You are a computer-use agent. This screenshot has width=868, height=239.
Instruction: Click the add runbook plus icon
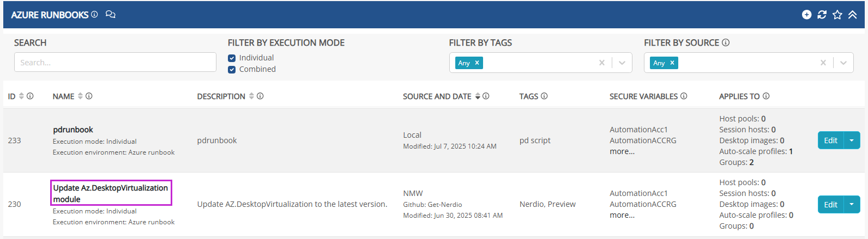click(x=806, y=15)
